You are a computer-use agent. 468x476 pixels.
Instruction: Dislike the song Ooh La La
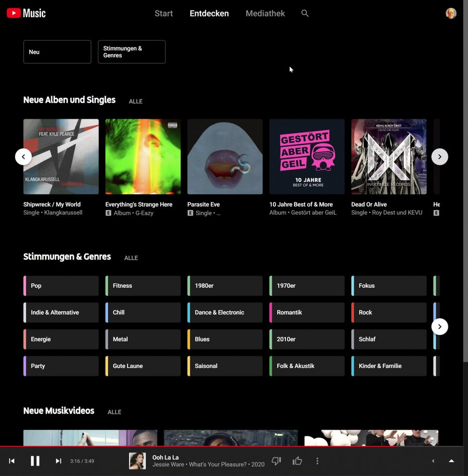point(276,461)
